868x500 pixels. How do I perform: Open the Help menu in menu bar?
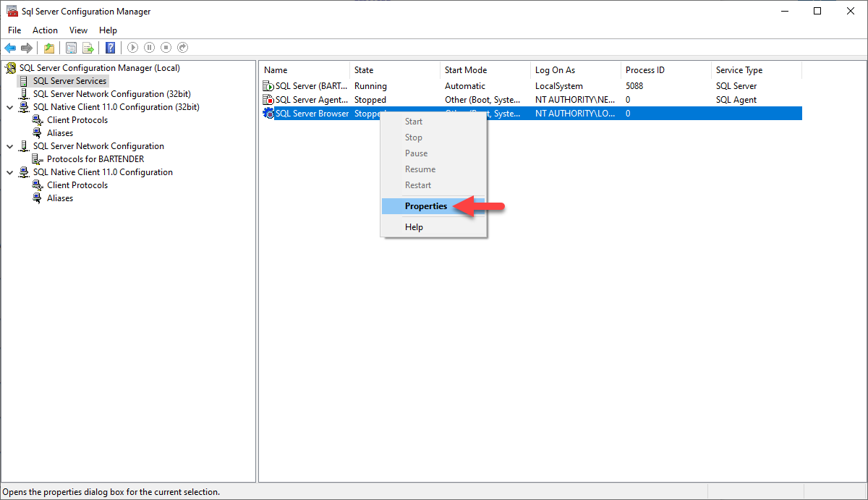coord(108,30)
